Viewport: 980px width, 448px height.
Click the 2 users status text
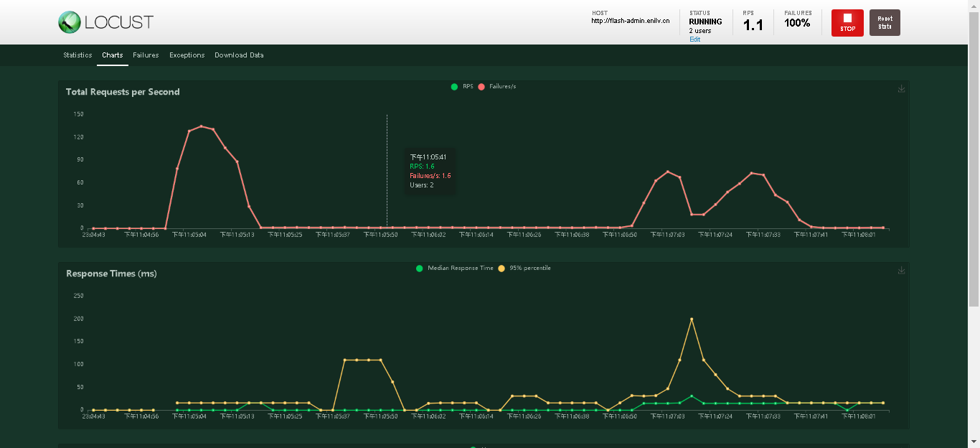pyautogui.click(x=701, y=31)
